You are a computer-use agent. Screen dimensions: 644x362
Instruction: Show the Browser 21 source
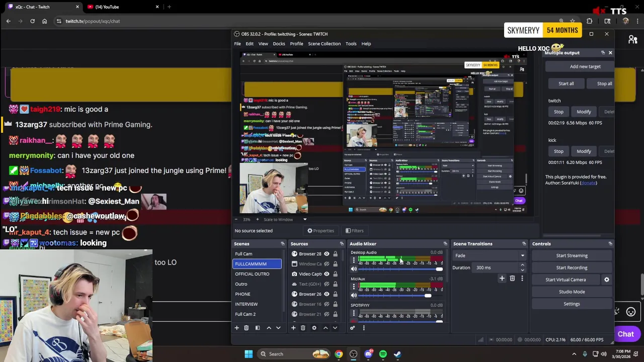point(327,314)
